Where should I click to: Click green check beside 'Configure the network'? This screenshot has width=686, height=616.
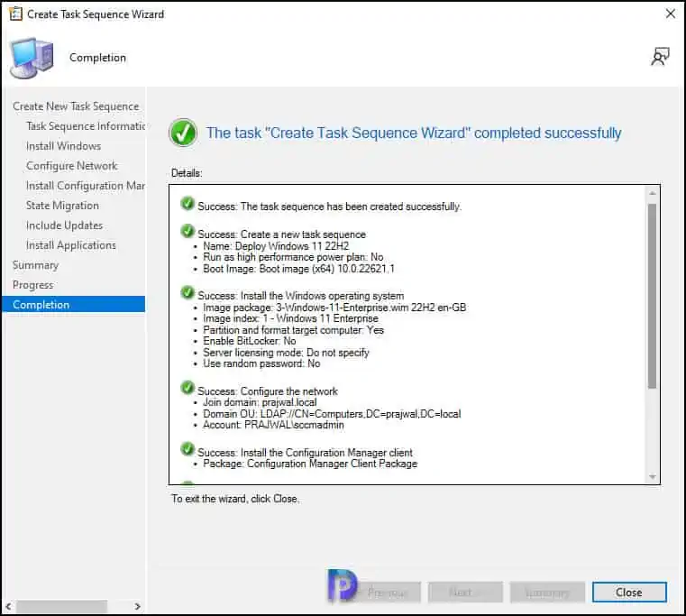(188, 388)
